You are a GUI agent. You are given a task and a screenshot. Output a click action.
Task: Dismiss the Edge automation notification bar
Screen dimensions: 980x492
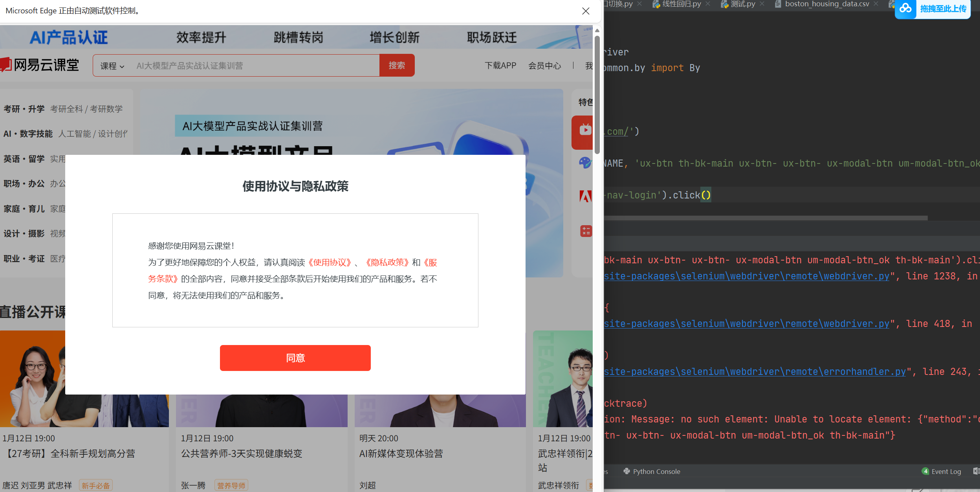pos(586,11)
